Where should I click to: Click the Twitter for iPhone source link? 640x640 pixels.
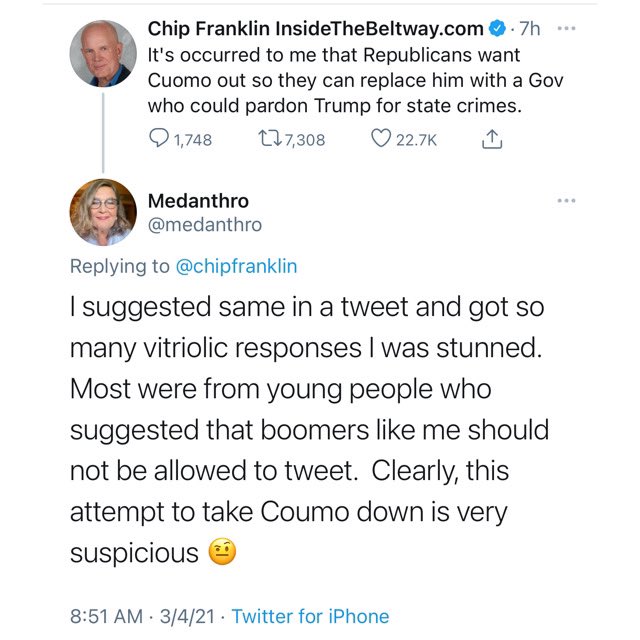[310, 616]
